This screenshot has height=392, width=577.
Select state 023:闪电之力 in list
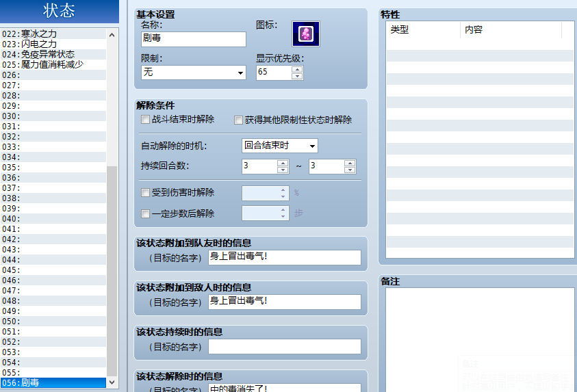(53, 44)
